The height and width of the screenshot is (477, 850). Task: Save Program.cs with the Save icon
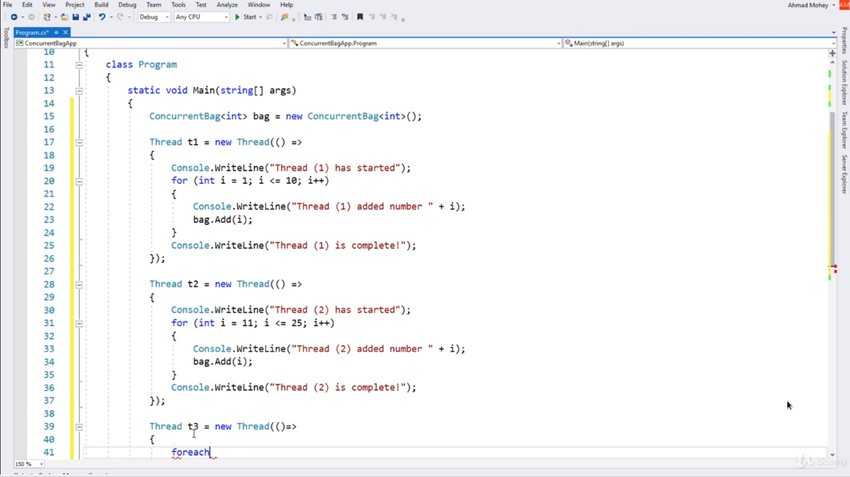76,17
